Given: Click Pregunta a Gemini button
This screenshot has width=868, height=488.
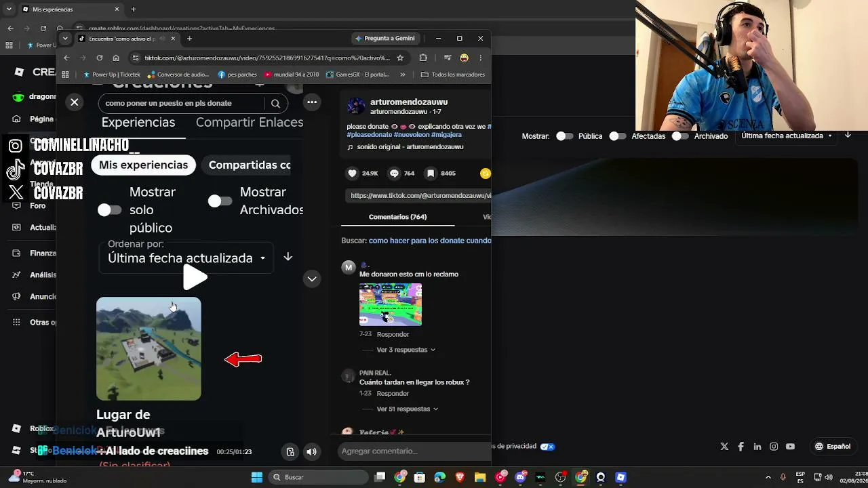Looking at the screenshot, I should tap(385, 39).
